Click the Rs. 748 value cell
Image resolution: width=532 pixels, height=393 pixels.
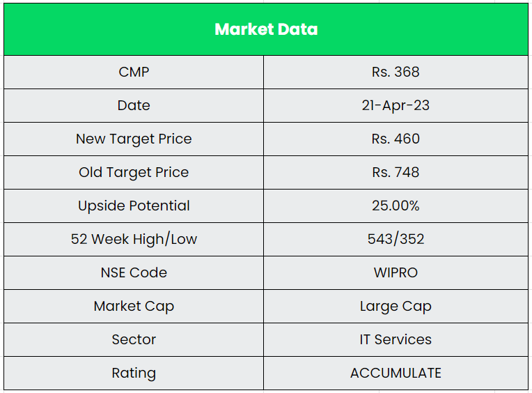click(396, 172)
